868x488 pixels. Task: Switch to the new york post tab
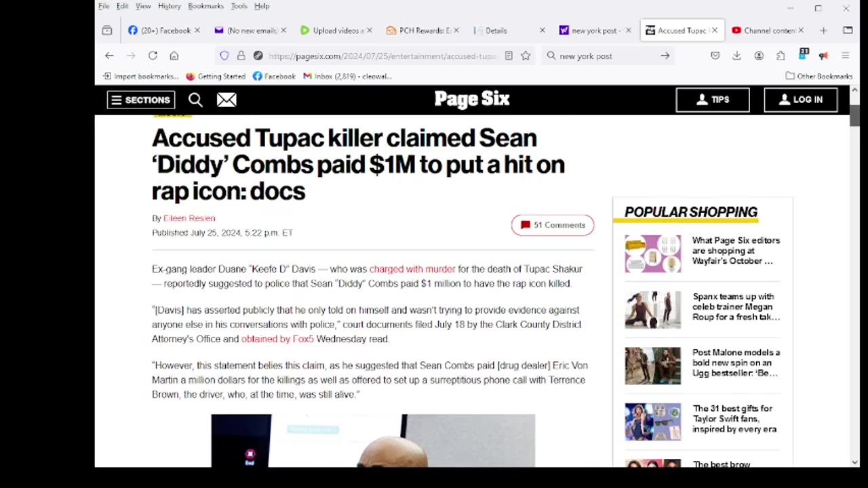595,30
